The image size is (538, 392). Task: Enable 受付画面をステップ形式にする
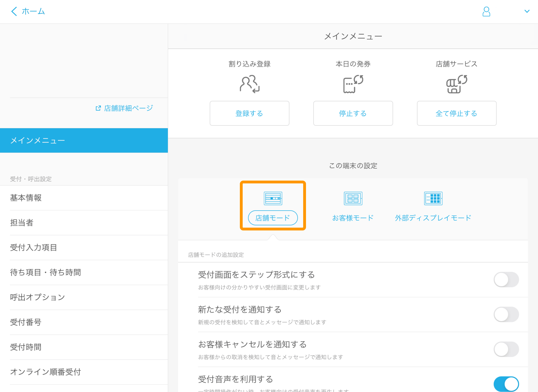[x=506, y=279]
